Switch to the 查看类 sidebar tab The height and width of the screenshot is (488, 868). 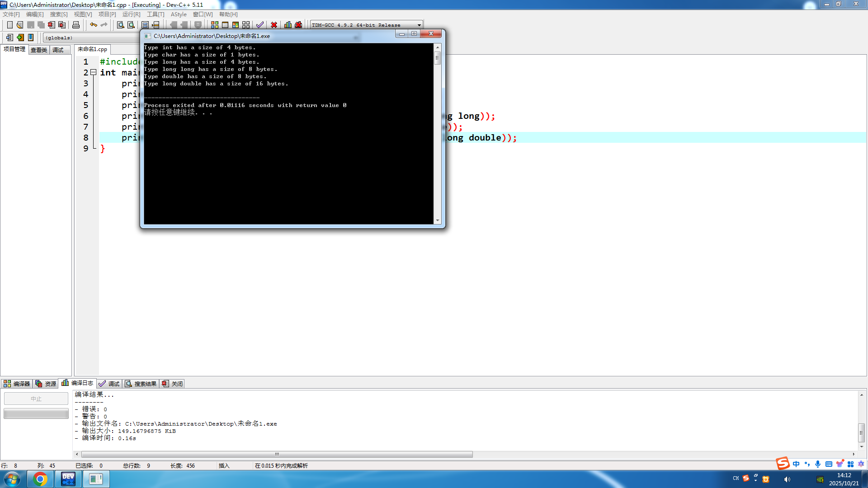pos(39,50)
